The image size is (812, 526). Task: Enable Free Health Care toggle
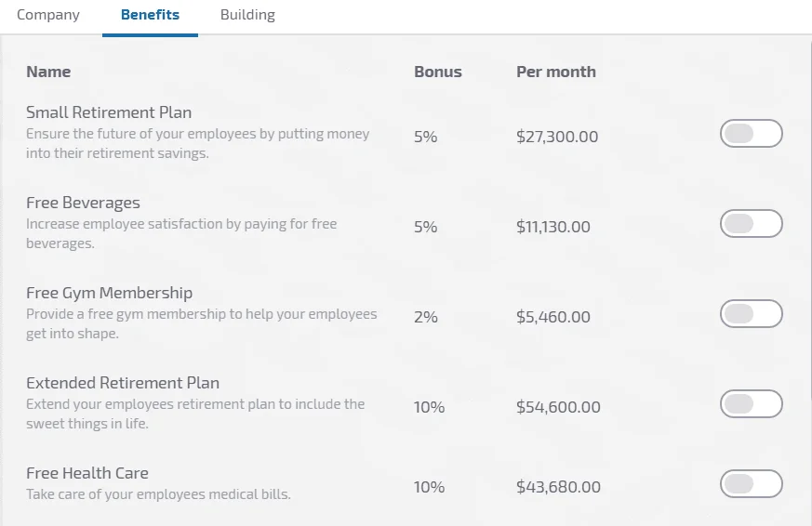(x=751, y=484)
